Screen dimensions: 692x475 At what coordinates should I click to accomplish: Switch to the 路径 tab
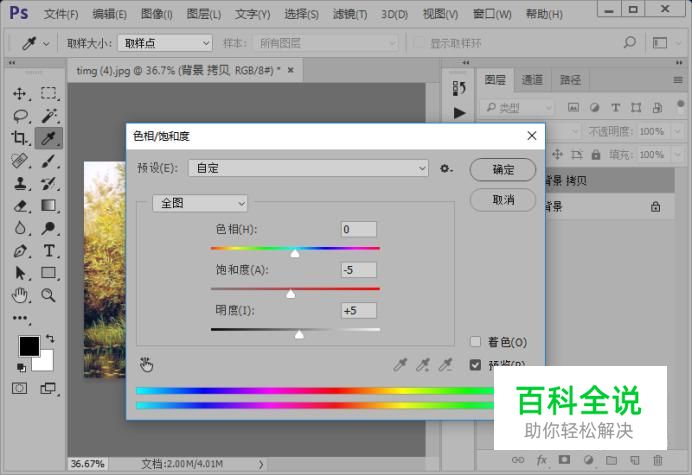(570, 80)
